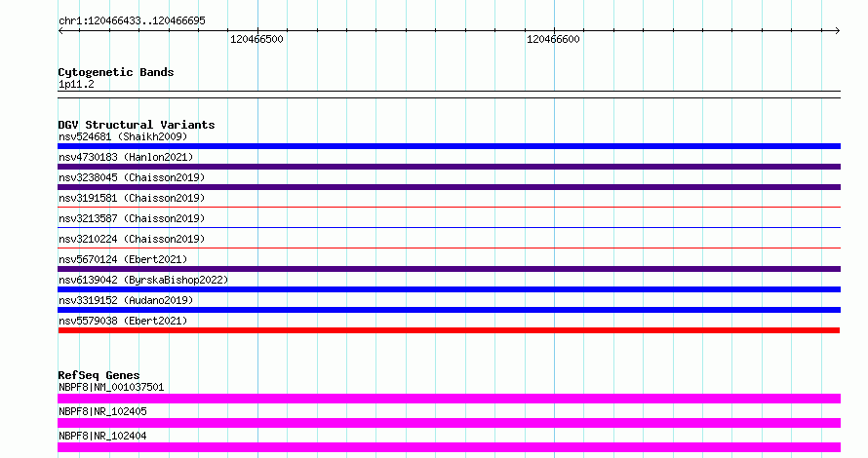Click the 120466600 ruler coordinate

pyautogui.click(x=553, y=39)
